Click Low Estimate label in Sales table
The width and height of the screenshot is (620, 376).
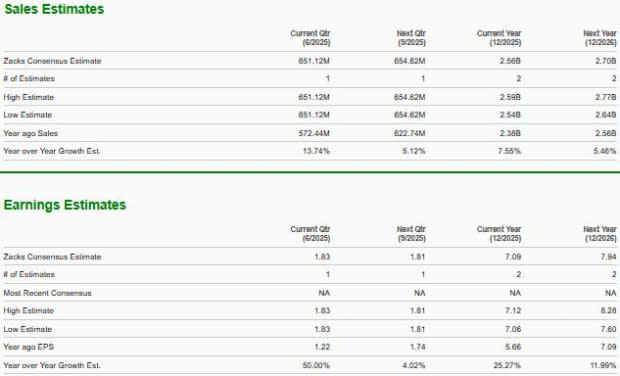(28, 115)
